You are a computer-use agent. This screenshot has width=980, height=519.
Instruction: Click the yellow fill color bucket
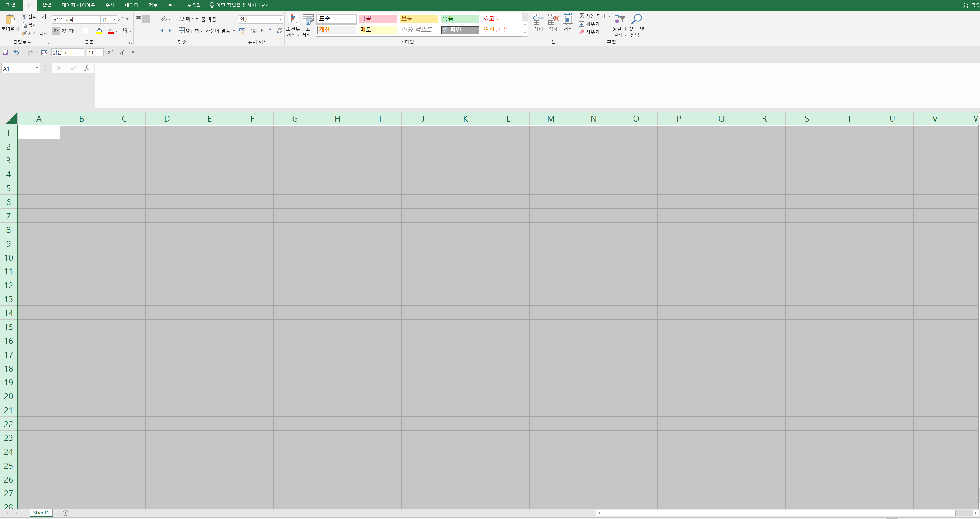(99, 31)
